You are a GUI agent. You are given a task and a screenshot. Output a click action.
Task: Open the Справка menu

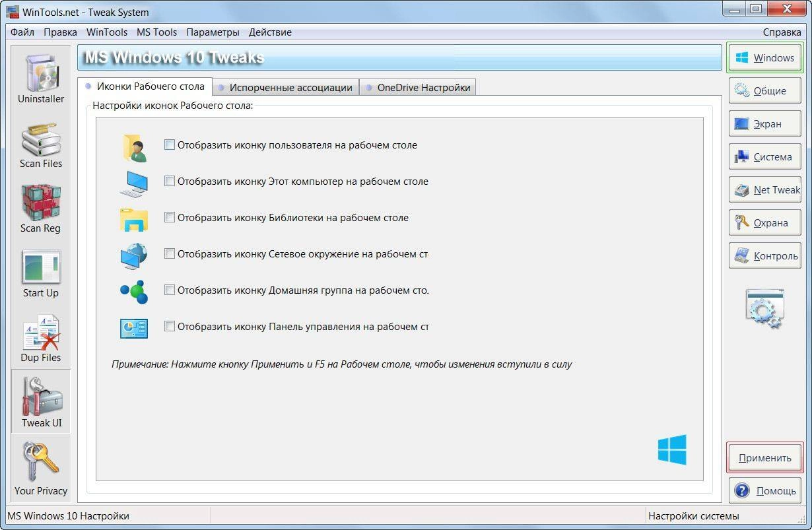[782, 32]
